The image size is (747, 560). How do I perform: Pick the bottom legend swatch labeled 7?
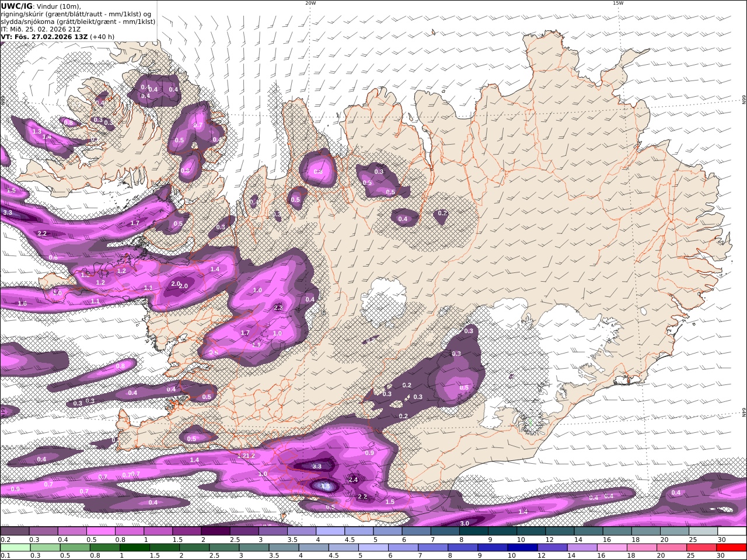click(x=432, y=547)
